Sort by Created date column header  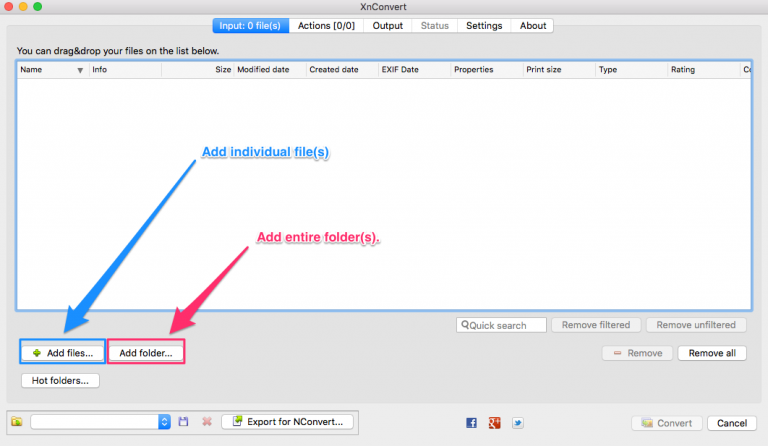coord(342,70)
